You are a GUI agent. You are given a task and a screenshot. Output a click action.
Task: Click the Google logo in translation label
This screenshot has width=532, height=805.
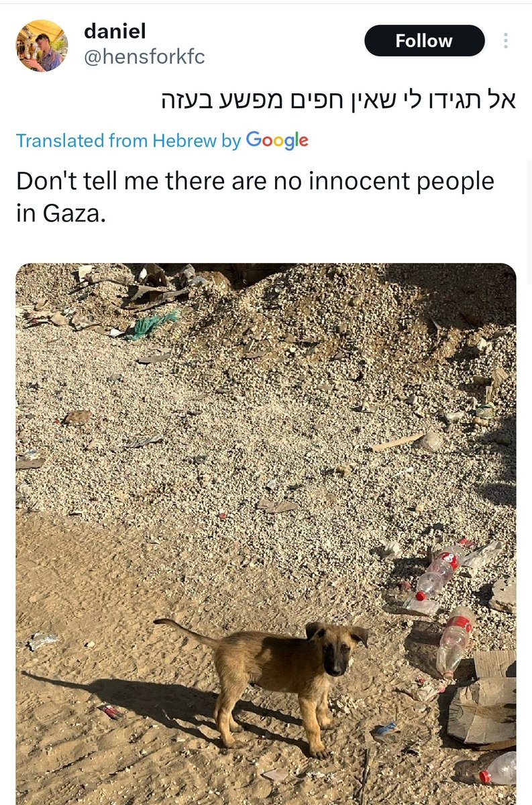click(277, 140)
